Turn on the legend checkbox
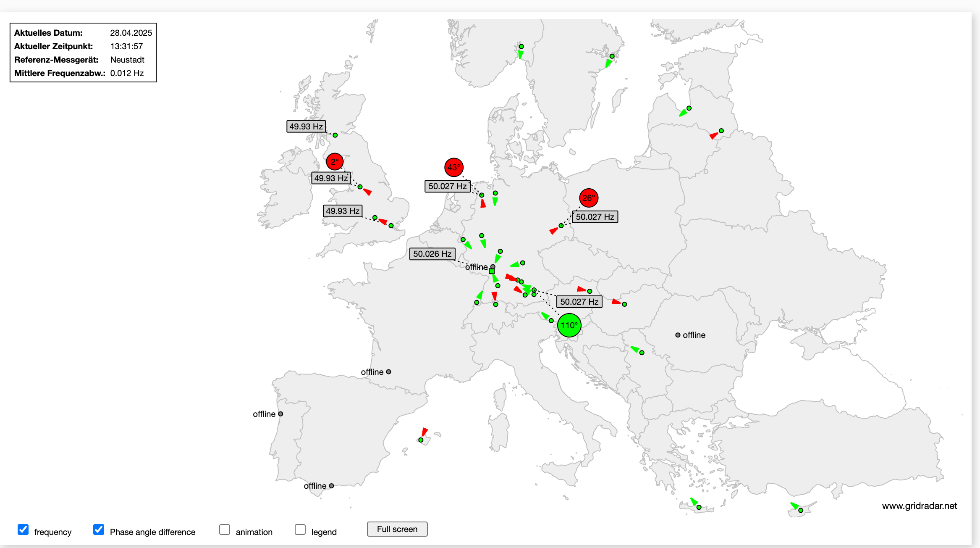The width and height of the screenshot is (980, 548). [x=300, y=530]
